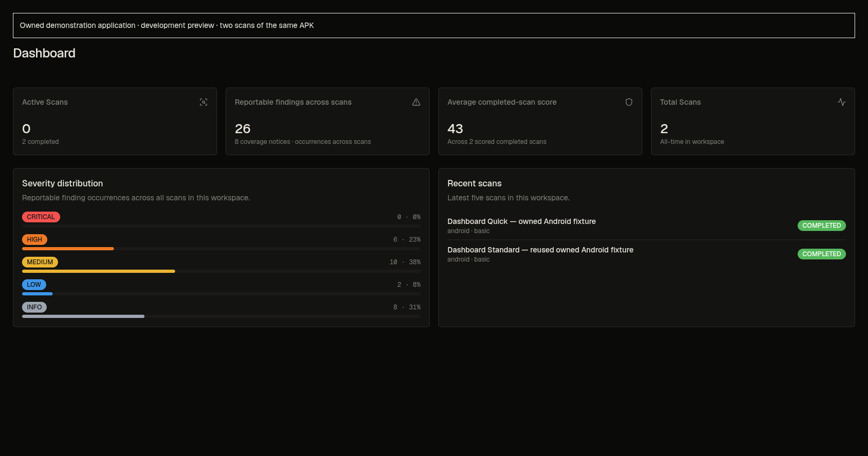Click the 43 average score value

pyautogui.click(x=455, y=129)
